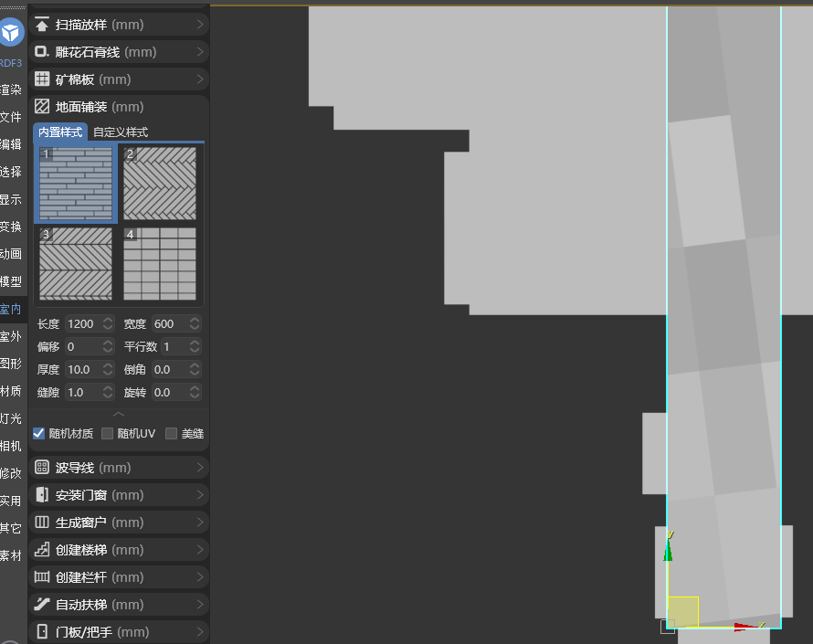Adjust the 缝隙 spinner arrows
Image resolution: width=813 pixels, height=644 pixels.
108,392
